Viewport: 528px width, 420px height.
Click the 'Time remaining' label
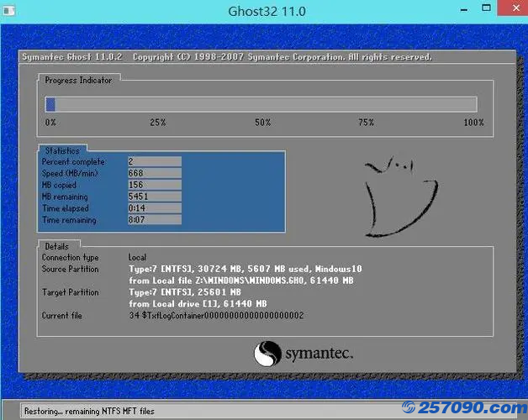(69, 220)
